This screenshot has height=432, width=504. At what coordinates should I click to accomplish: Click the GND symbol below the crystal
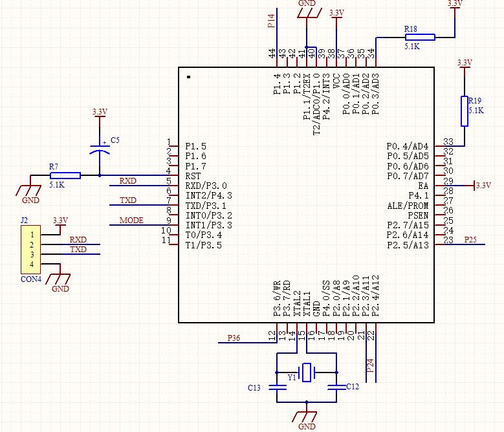tap(307, 416)
